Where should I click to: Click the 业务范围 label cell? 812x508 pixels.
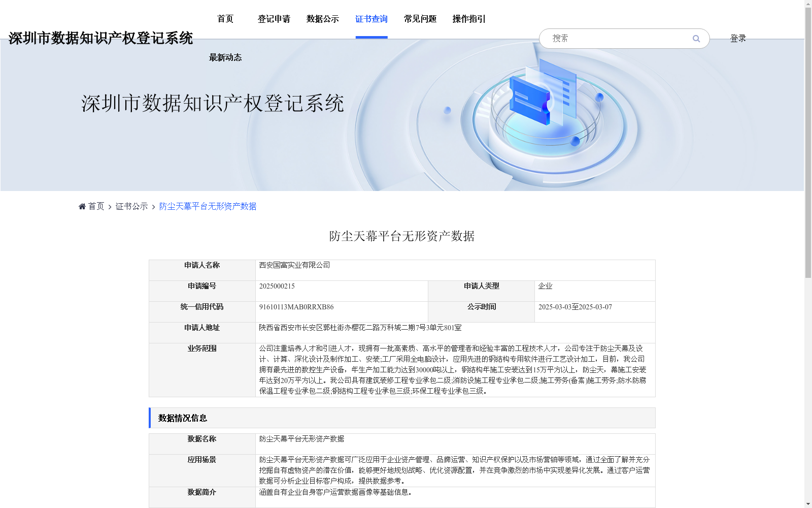(202, 370)
